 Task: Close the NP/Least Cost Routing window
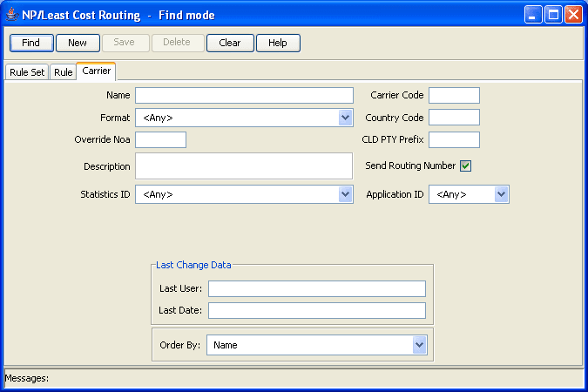[x=573, y=15]
